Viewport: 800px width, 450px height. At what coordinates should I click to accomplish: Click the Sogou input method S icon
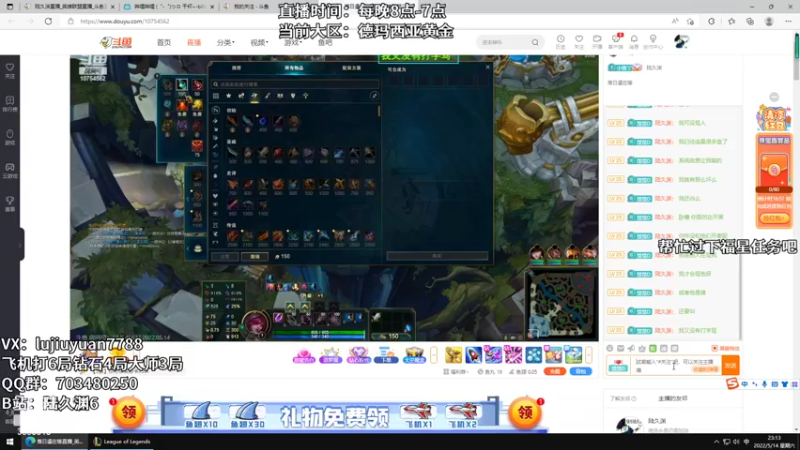point(732,384)
